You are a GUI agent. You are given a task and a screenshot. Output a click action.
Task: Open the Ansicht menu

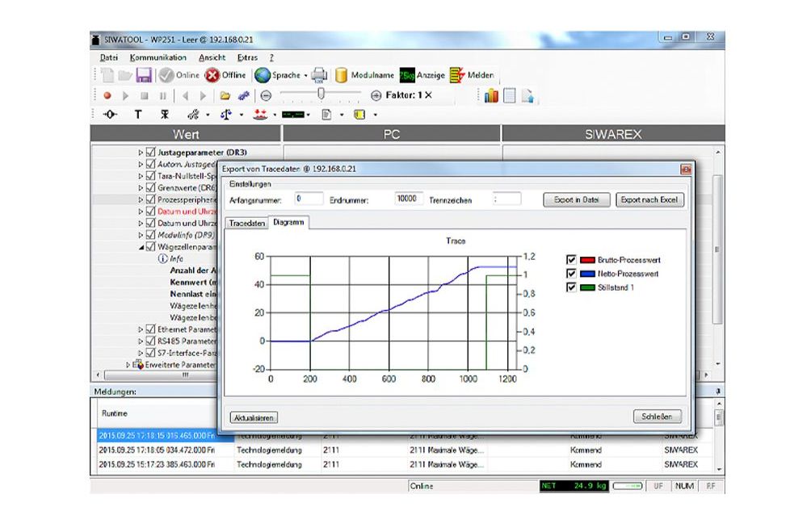point(212,57)
